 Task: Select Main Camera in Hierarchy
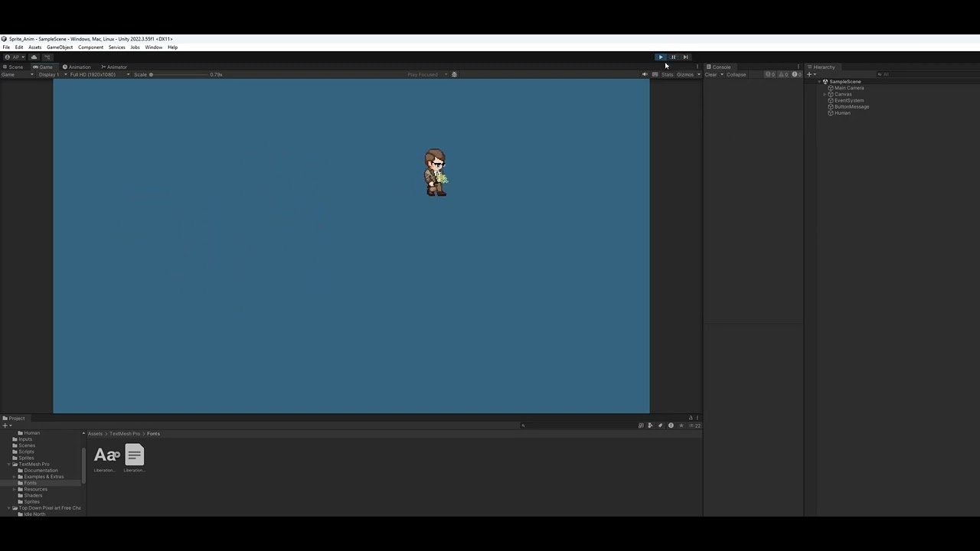(849, 88)
